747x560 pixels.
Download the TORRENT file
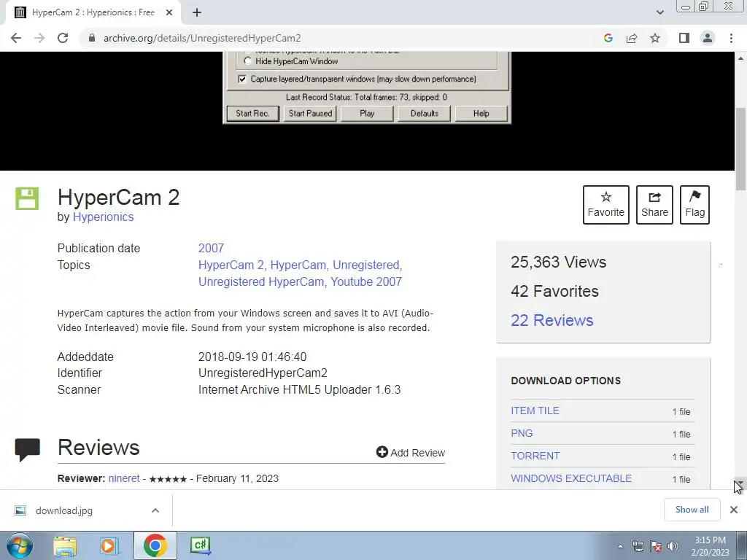tap(535, 456)
